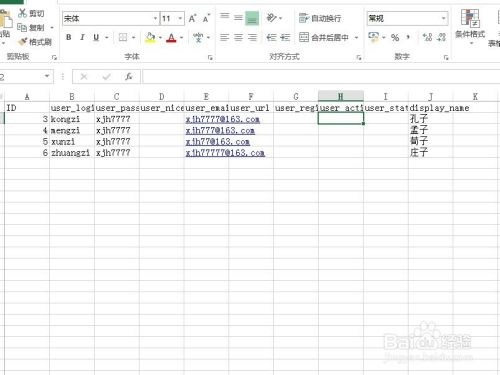Viewport: 500px width, 375px height.
Task: Open Conditional Formatting (条件格式)
Action: click(470, 27)
